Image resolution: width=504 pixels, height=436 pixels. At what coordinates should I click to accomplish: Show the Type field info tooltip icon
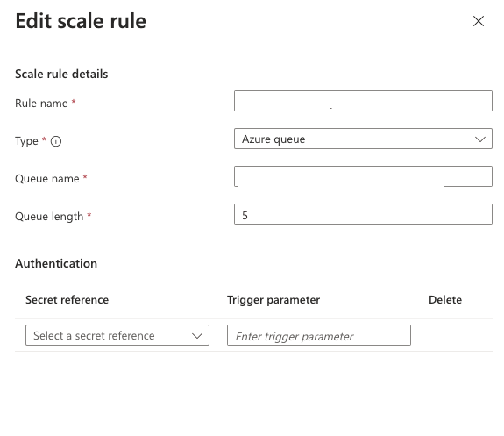click(x=56, y=141)
